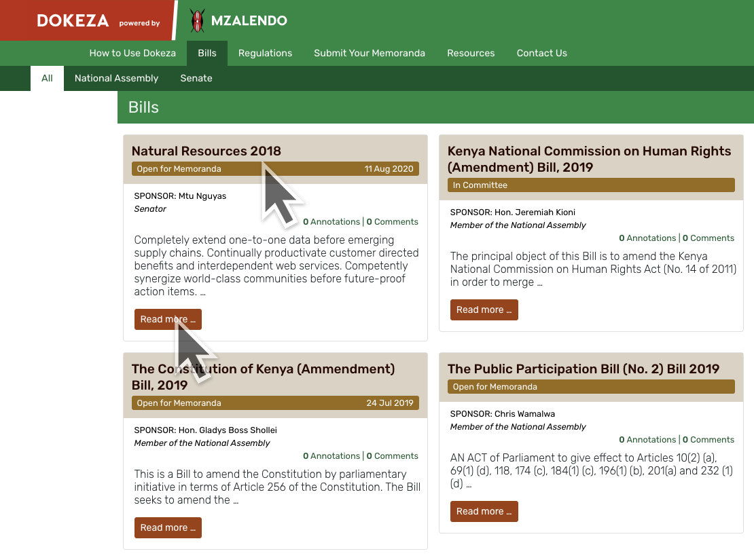Open Natural Resources 2018 bill title
Viewport: 754px width, 560px height.
pyautogui.click(x=206, y=151)
